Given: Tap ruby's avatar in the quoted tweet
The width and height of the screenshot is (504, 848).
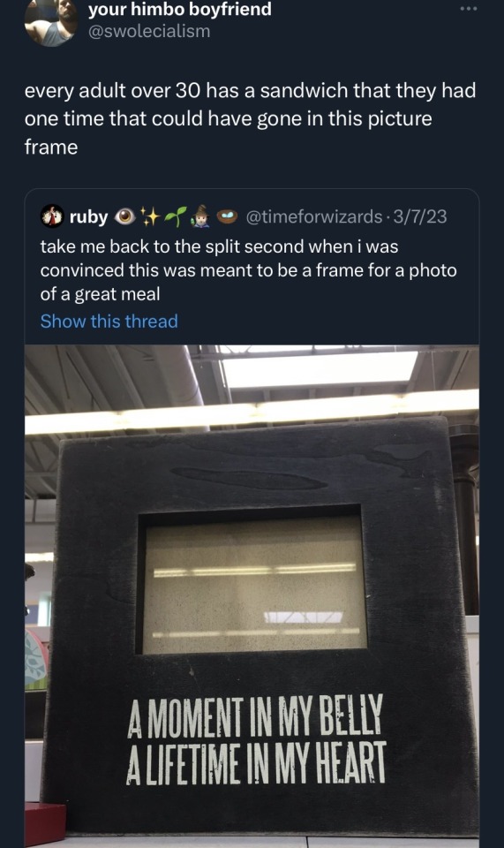Looking at the screenshot, I should click(52, 216).
